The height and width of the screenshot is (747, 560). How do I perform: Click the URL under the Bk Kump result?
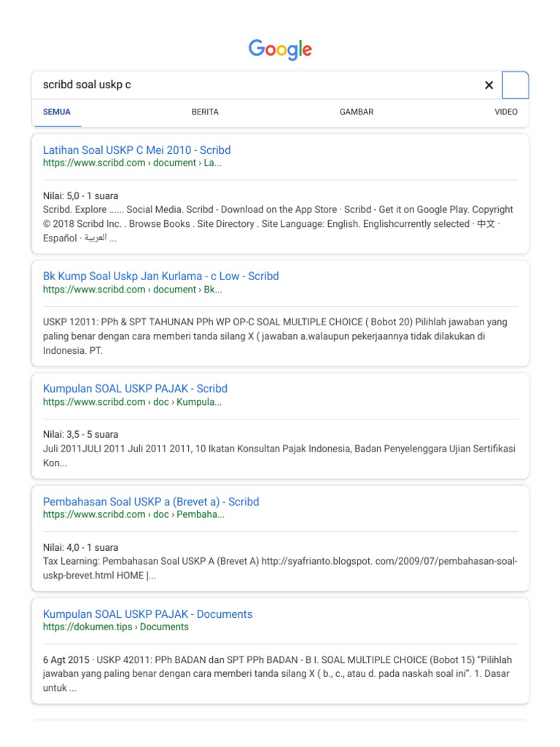point(132,290)
